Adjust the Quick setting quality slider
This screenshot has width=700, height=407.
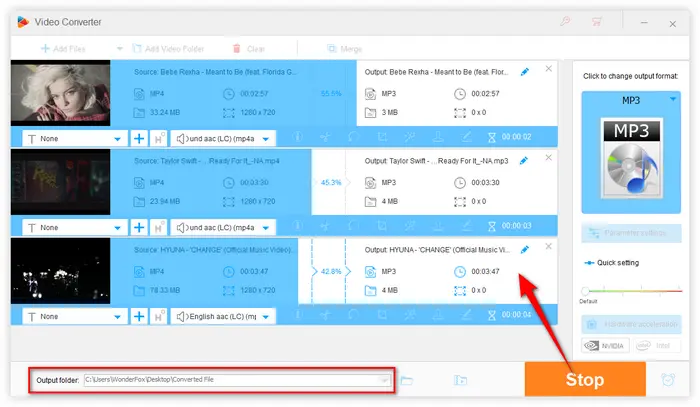click(x=585, y=291)
